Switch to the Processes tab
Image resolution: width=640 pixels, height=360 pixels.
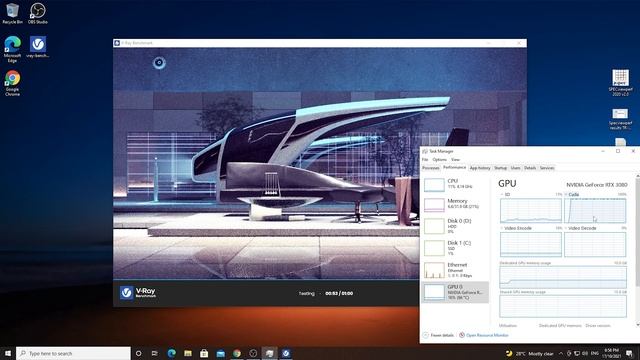pyautogui.click(x=431, y=168)
